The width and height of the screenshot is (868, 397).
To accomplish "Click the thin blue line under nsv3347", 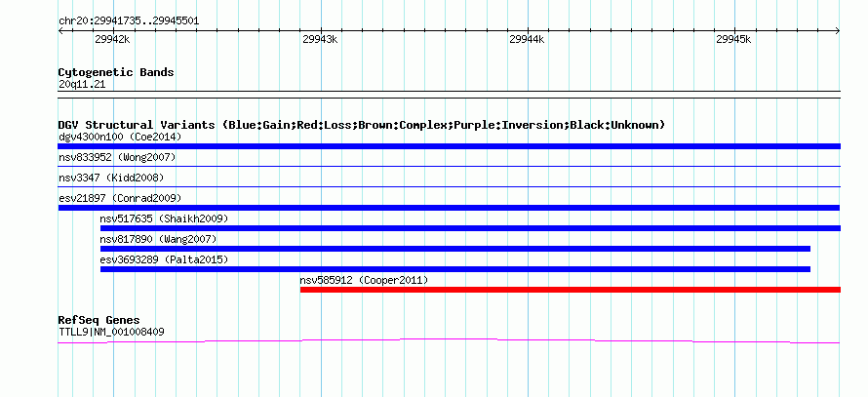I will [449, 186].
